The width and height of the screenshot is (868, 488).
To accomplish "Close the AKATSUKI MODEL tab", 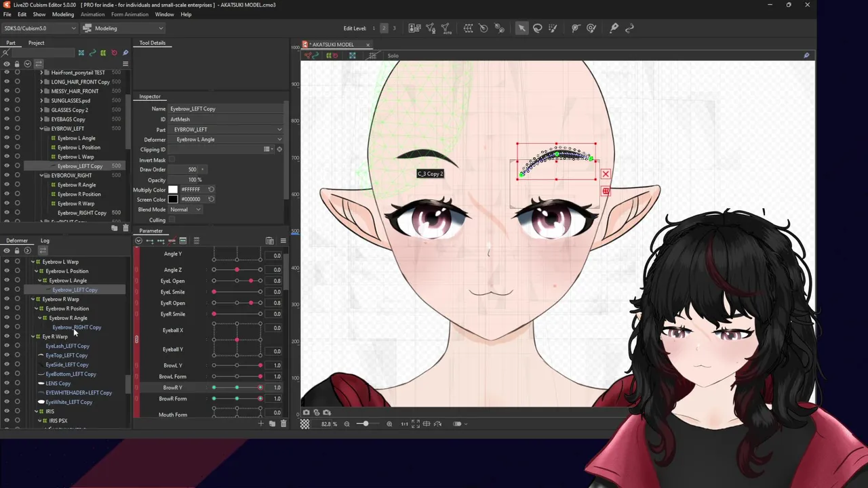I will 368,45.
